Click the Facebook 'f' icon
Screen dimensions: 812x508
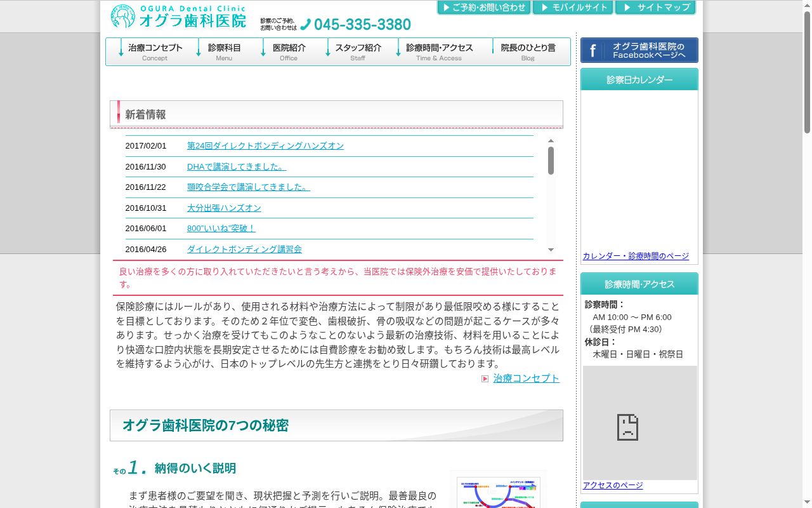click(593, 51)
